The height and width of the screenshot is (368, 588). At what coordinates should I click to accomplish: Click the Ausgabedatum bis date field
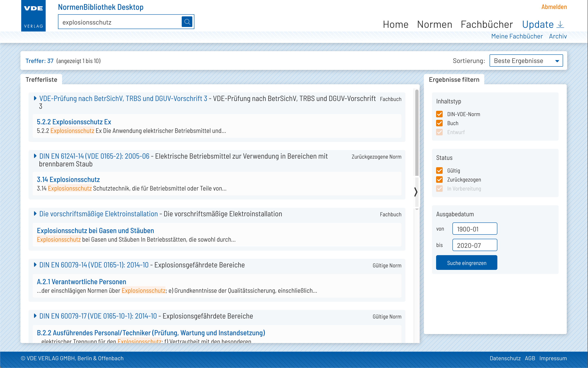coord(474,245)
